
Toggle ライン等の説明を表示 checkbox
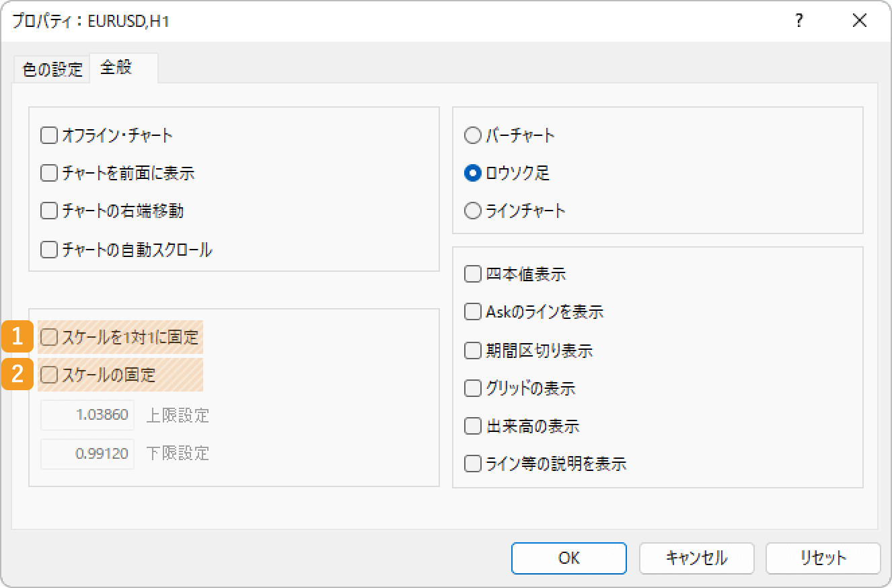[473, 464]
